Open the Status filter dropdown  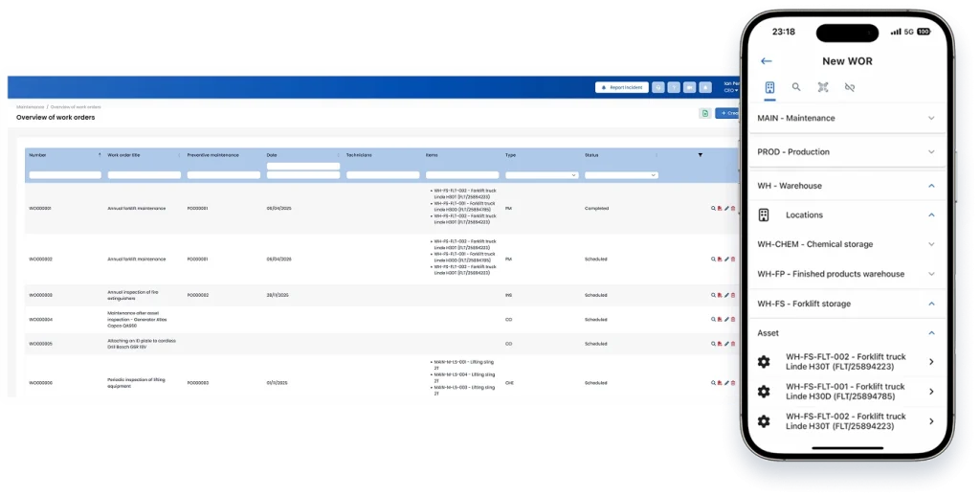(621, 175)
